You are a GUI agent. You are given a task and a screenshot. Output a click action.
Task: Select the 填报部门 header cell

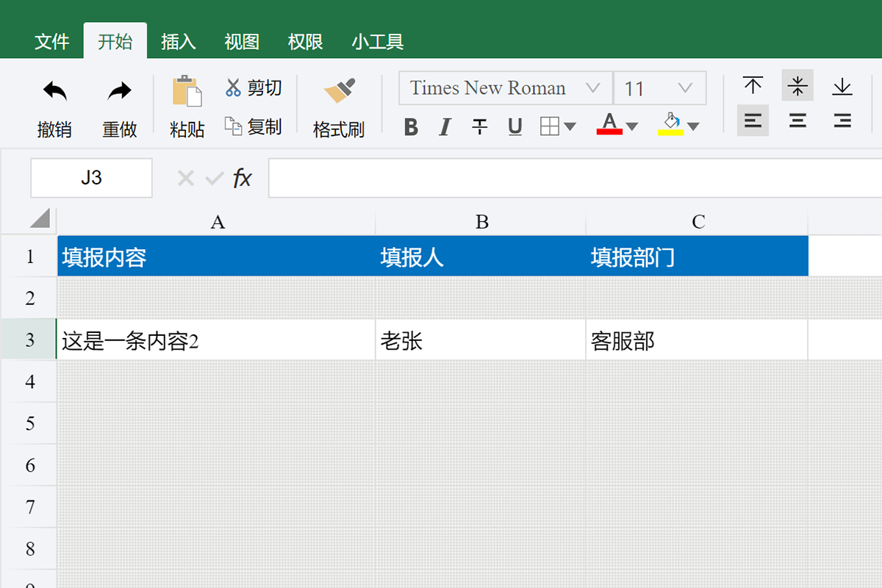click(696, 257)
